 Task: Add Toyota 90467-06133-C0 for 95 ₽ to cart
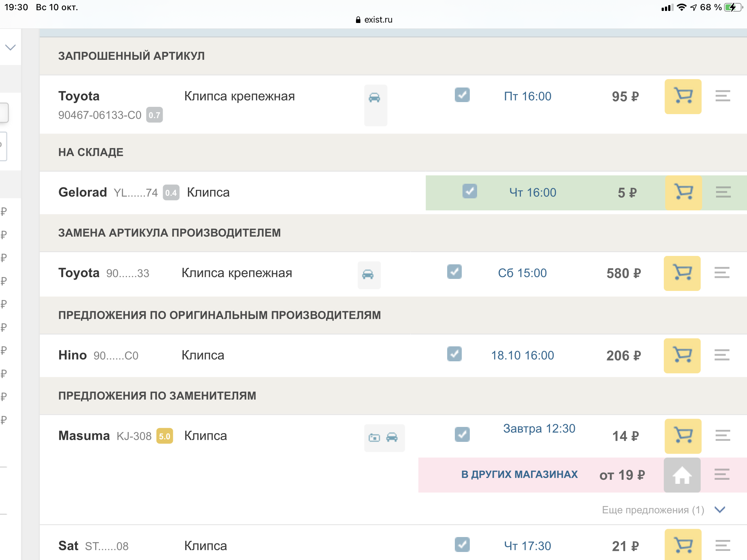click(x=683, y=97)
